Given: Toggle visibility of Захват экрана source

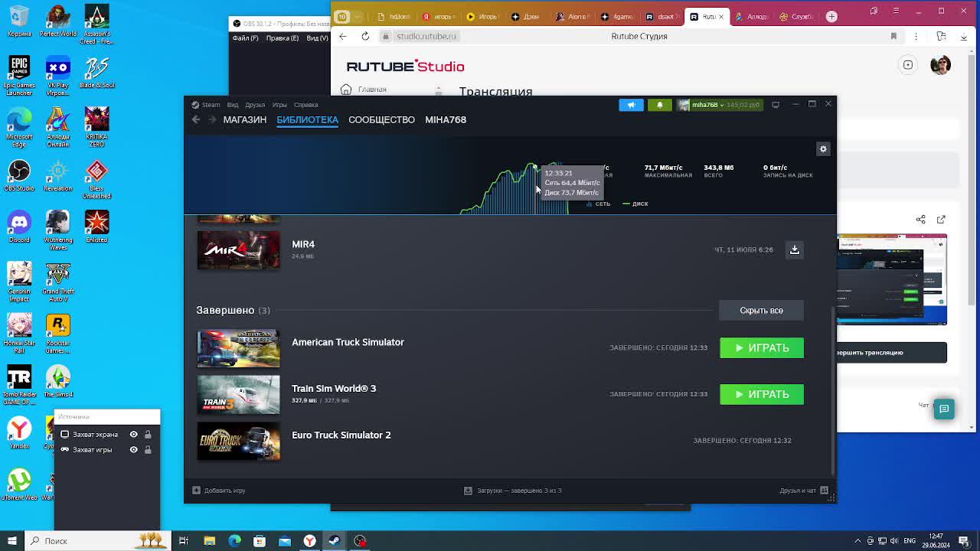Looking at the screenshot, I should click(x=133, y=435).
